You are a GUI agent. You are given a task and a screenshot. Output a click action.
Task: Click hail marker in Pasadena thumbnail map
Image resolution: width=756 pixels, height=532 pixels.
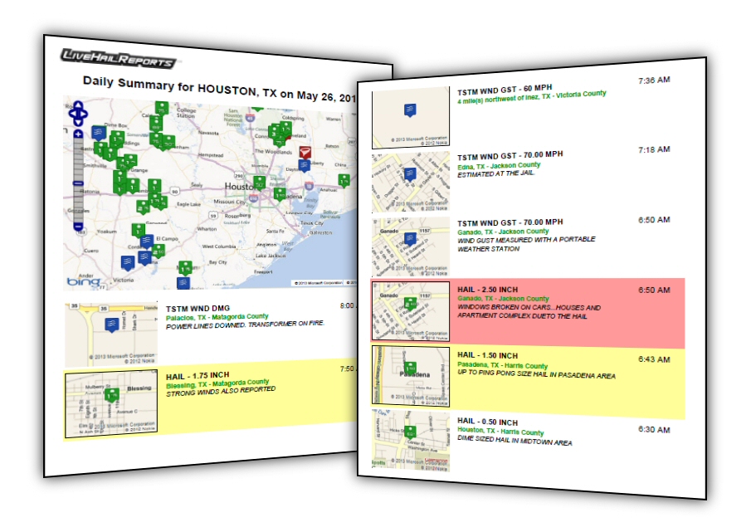click(x=410, y=368)
